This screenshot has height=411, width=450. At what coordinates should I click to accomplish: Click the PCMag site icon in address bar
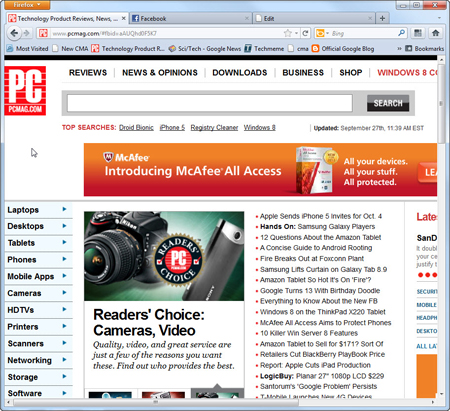[x=43, y=33]
